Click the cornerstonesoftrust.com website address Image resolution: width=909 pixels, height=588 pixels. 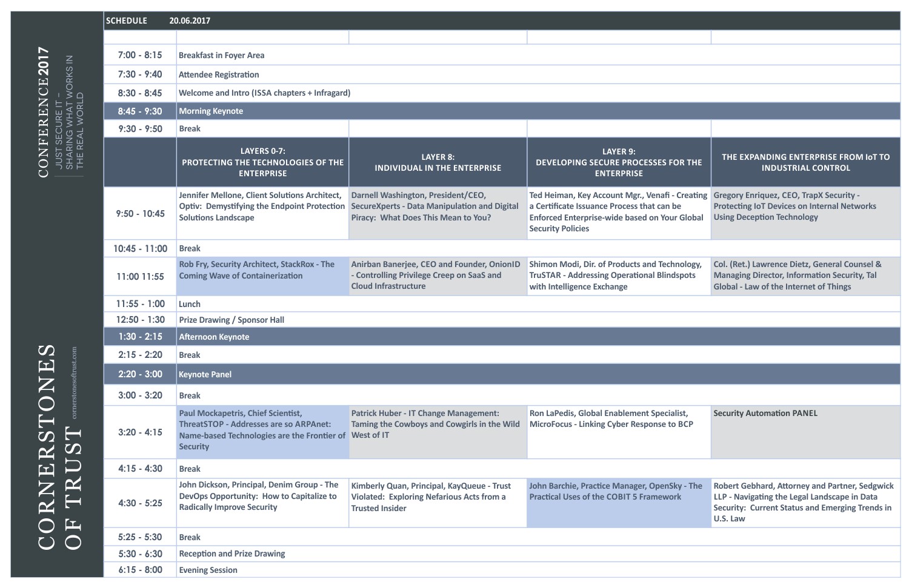pos(75,383)
